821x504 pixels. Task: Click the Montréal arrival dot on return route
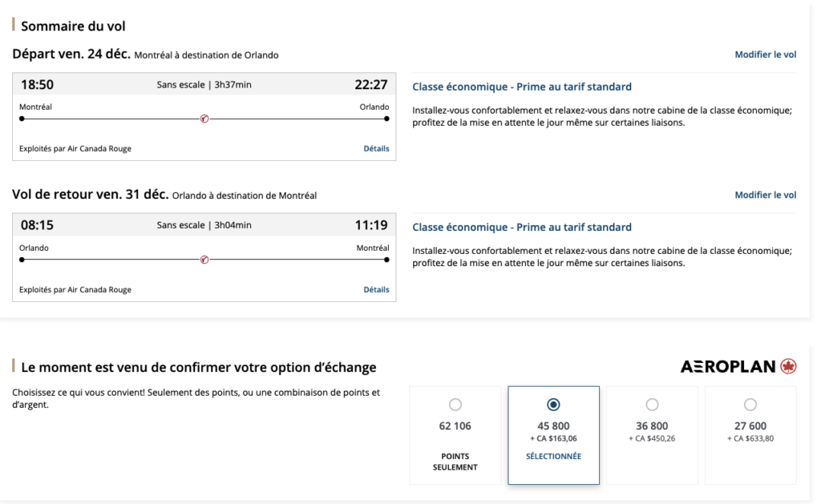click(386, 260)
